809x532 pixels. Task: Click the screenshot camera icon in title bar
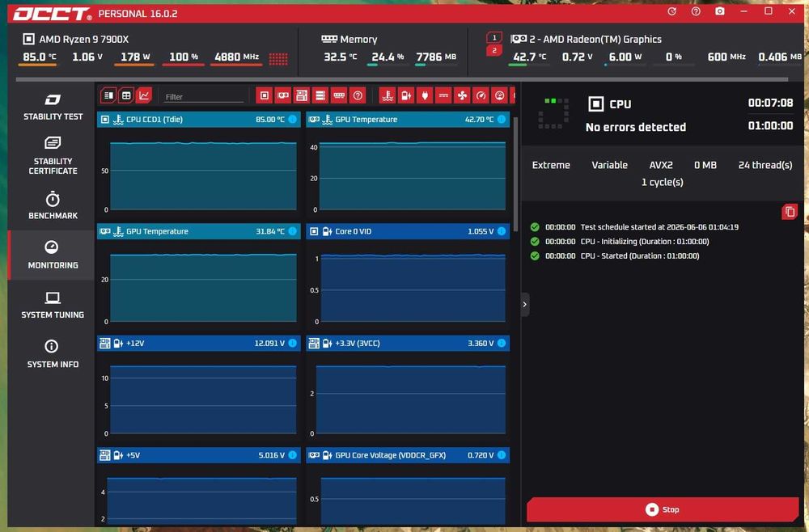(720, 11)
